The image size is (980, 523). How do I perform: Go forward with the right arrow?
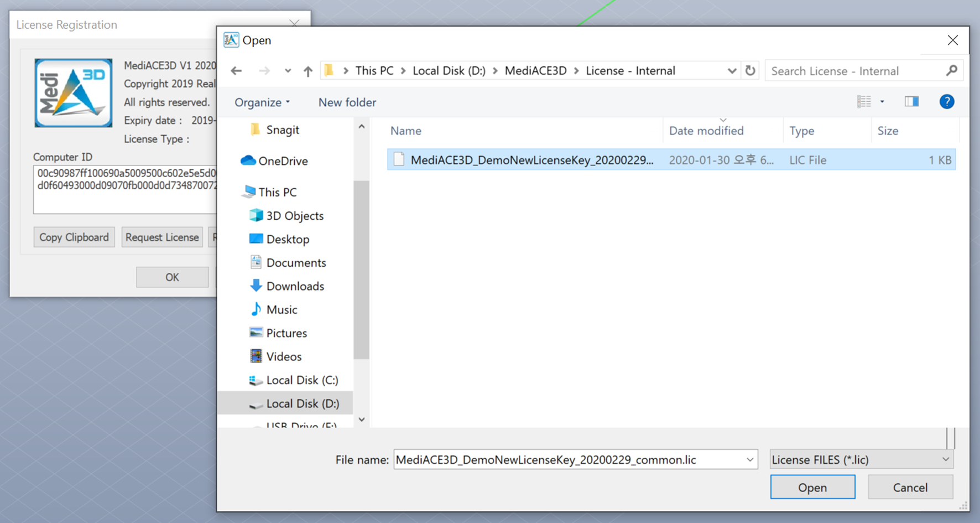click(x=264, y=71)
